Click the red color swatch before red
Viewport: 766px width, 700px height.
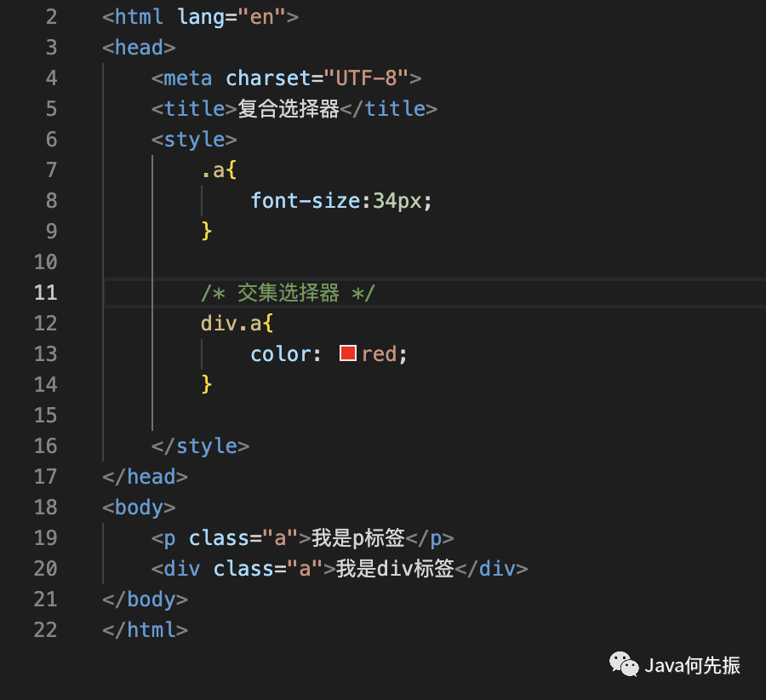(348, 353)
